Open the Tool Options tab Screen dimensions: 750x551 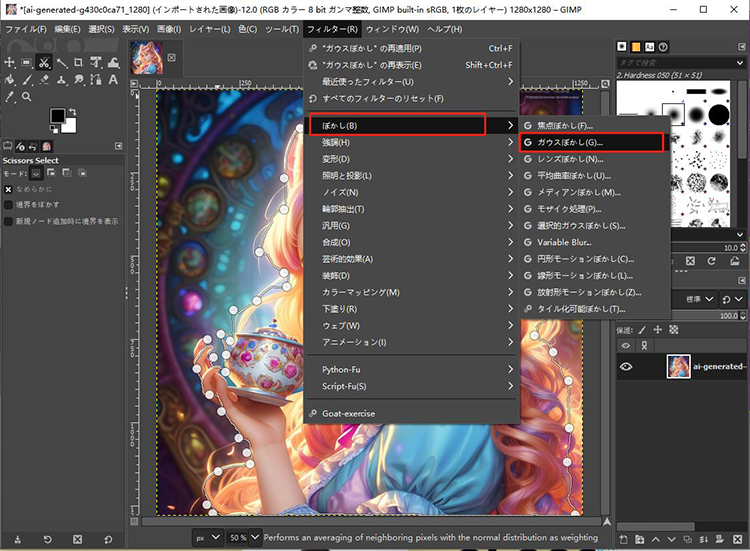8,146
